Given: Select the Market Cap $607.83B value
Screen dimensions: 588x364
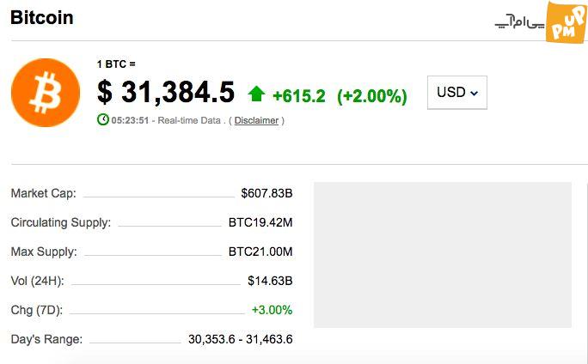Looking at the screenshot, I should (266, 193).
